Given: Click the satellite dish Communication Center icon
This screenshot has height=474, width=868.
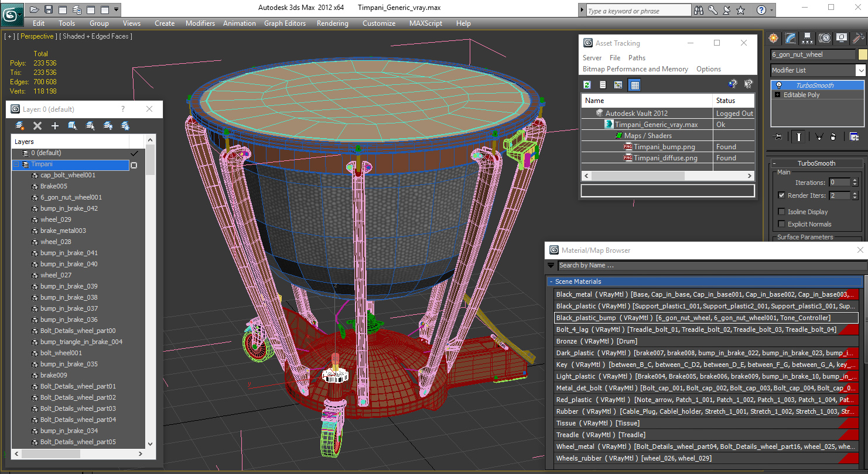Looking at the screenshot, I should 727,10.
